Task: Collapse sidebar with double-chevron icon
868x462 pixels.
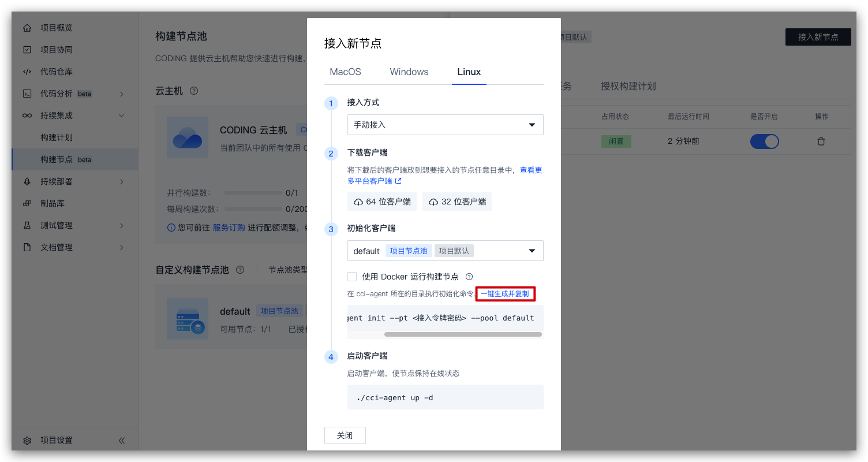Action: click(122, 440)
